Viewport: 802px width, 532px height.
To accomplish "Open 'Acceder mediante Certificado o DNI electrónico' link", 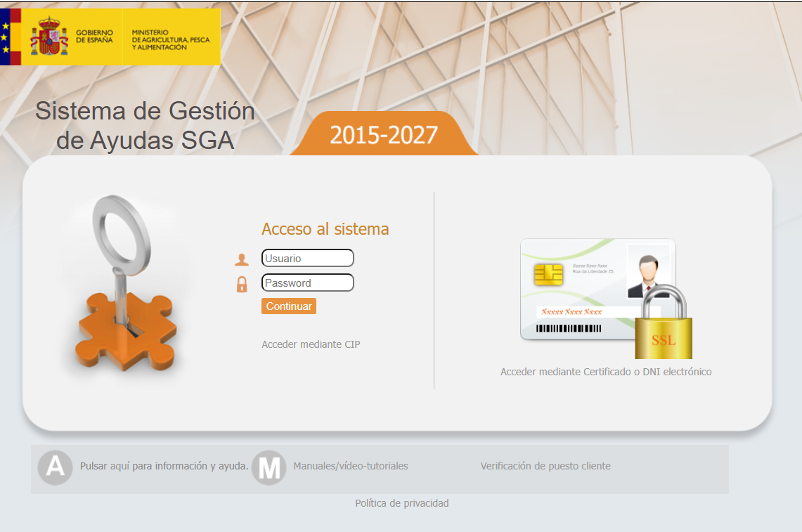I will coord(606,372).
